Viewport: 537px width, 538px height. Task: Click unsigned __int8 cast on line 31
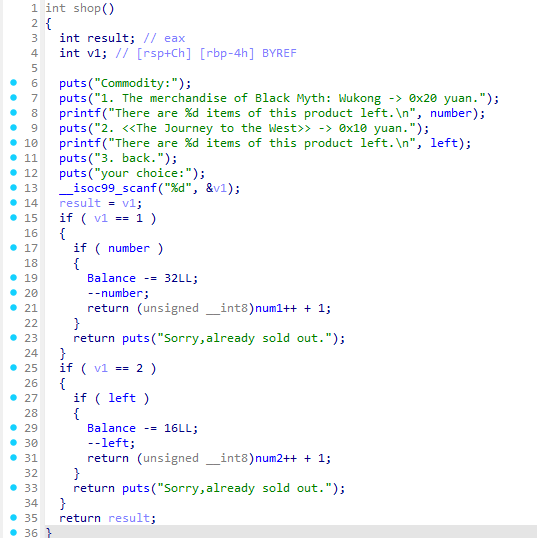[x=195, y=458]
